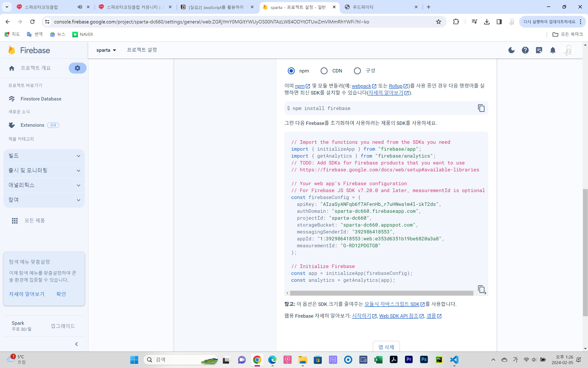The width and height of the screenshot is (588, 368).
Task: Open 뉴스 bookmark
Action: pyautogui.click(x=58, y=34)
